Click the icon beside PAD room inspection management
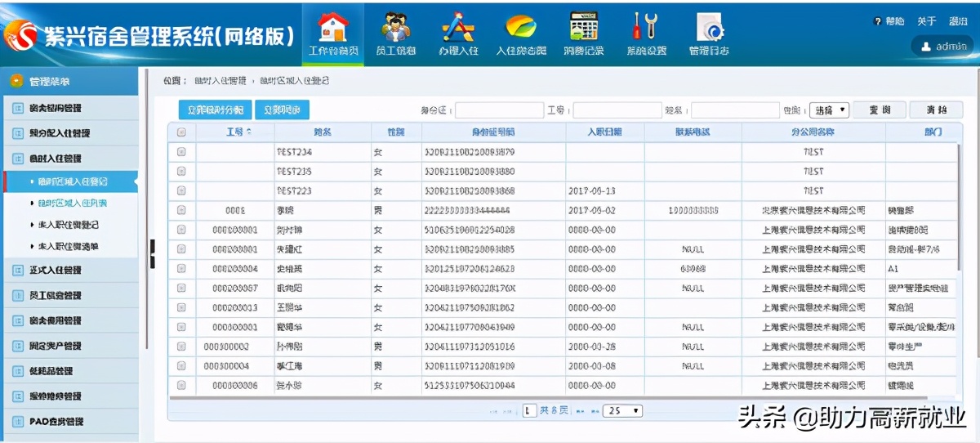The image size is (980, 443). 18,422
